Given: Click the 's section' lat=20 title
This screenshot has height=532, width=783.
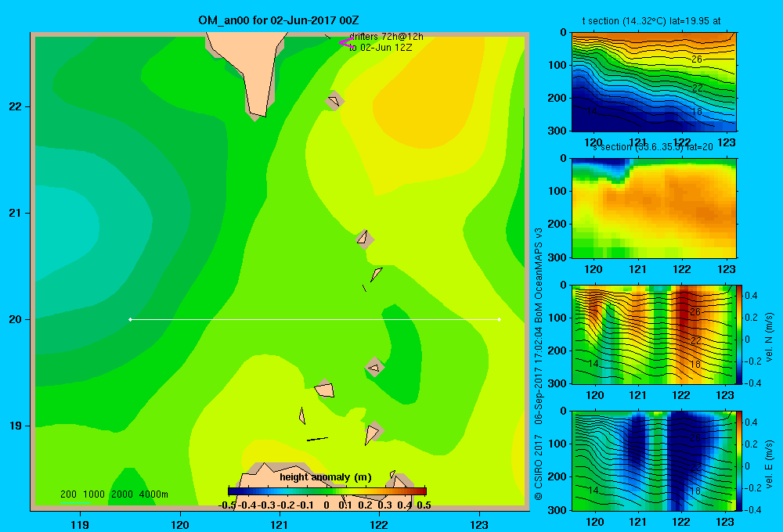Looking at the screenshot, I should (653, 147).
